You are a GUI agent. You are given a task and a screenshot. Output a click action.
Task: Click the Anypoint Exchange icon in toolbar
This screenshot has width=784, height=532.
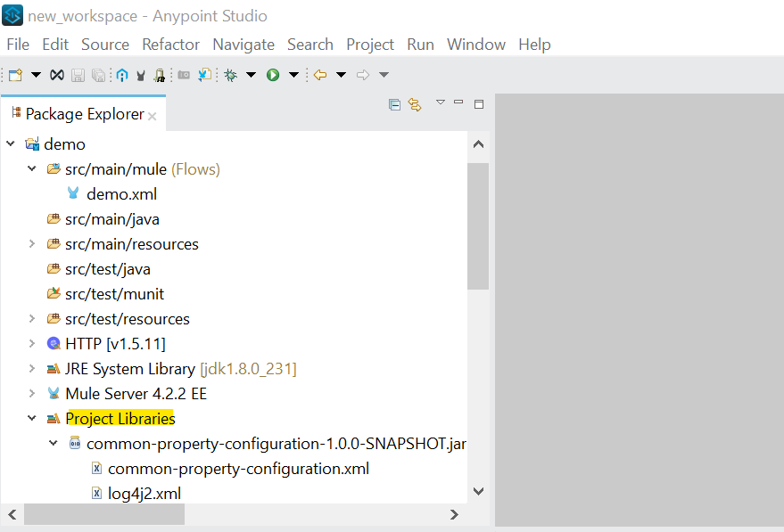pyautogui.click(x=122, y=75)
